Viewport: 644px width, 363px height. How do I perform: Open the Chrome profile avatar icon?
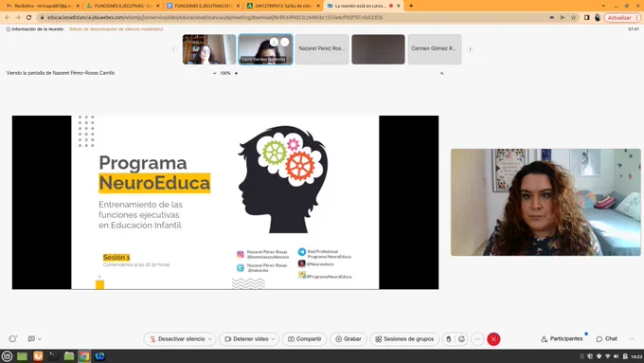(x=598, y=18)
